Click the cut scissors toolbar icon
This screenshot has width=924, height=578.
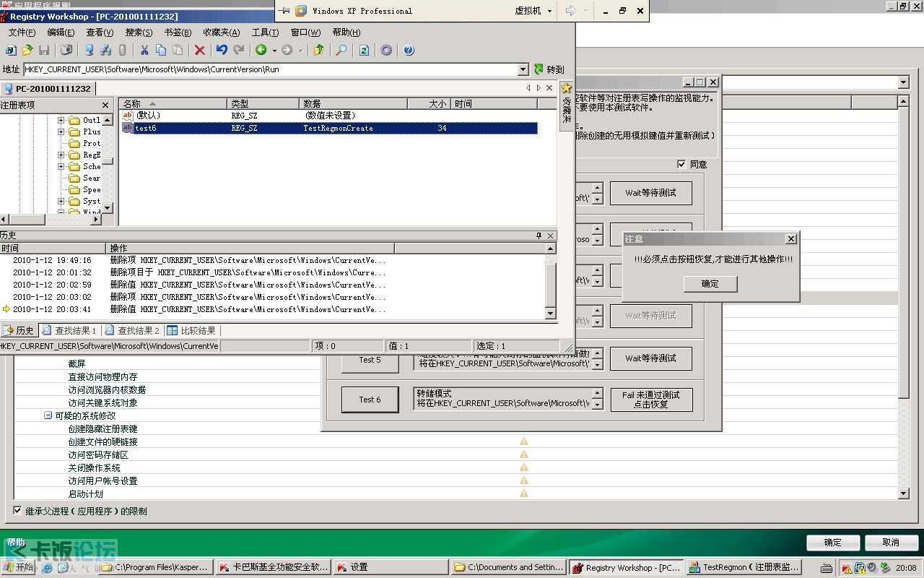coord(144,51)
